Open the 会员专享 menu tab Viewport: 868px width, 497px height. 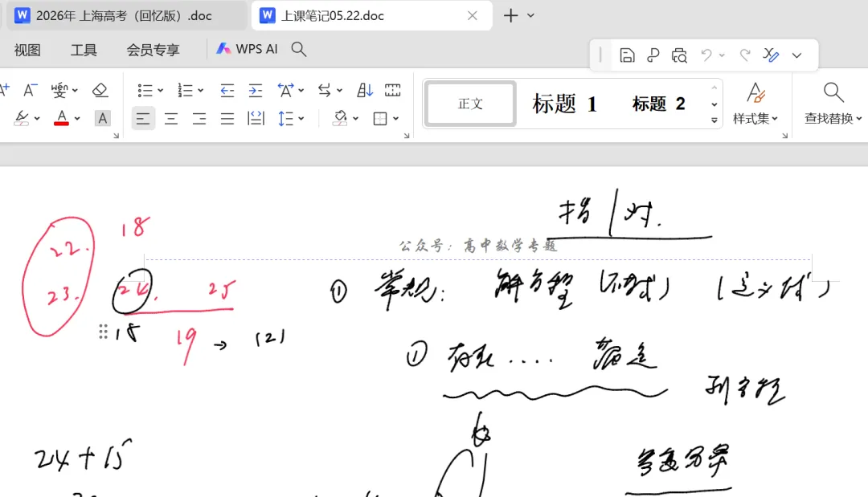click(153, 50)
